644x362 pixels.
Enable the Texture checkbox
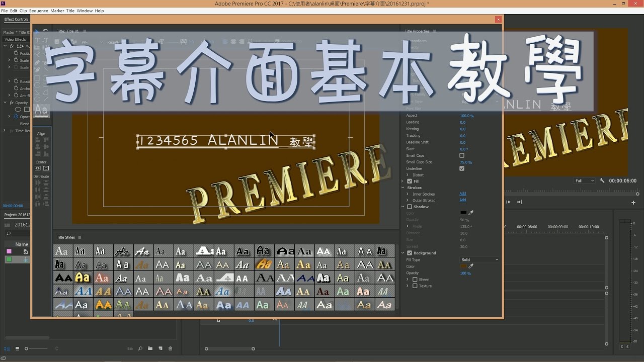pyautogui.click(x=415, y=286)
